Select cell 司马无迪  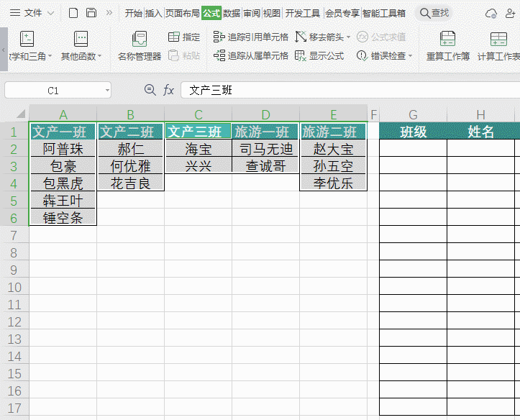(x=265, y=149)
